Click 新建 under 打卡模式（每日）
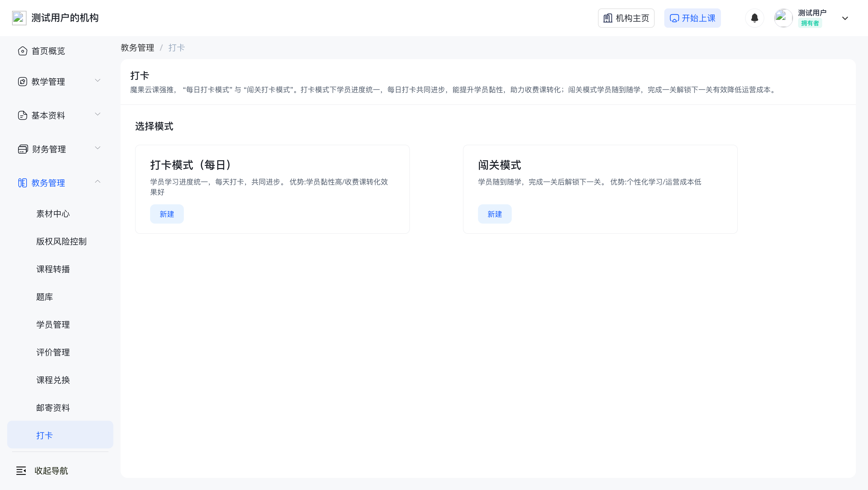This screenshot has width=868, height=490. pyautogui.click(x=167, y=214)
